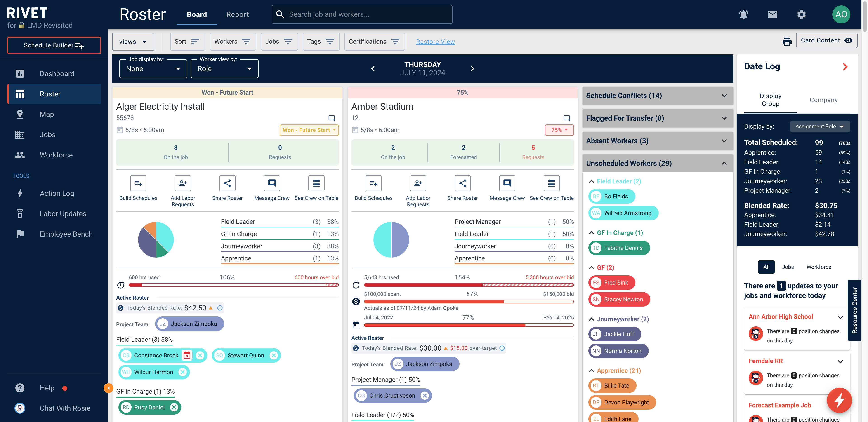The height and width of the screenshot is (422, 868).
Task: Select the Workforce updates filter
Action: (x=818, y=267)
